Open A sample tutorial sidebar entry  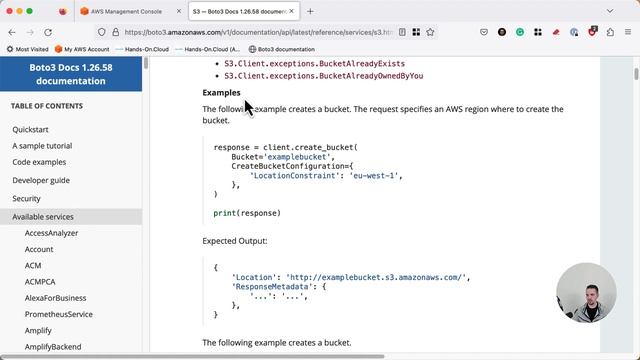tap(42, 146)
